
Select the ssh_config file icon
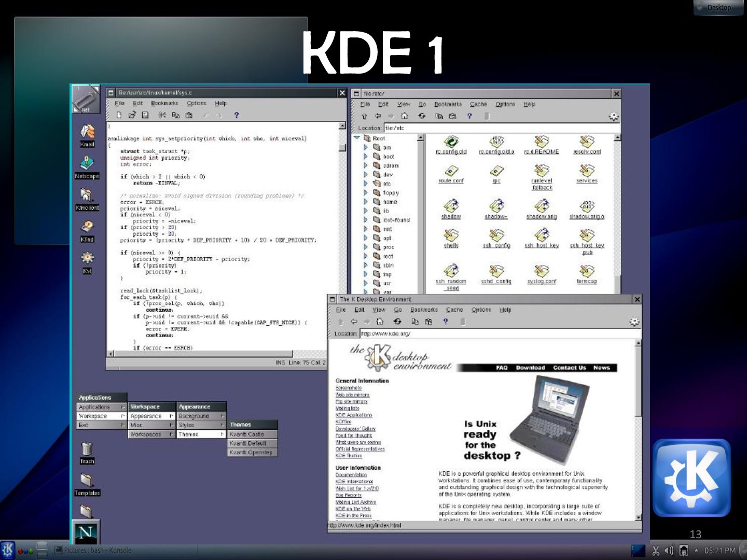pyautogui.click(x=496, y=239)
